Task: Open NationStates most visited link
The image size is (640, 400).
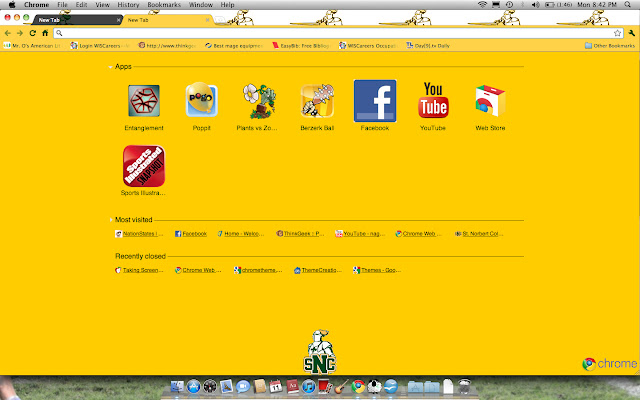Action: [139, 234]
